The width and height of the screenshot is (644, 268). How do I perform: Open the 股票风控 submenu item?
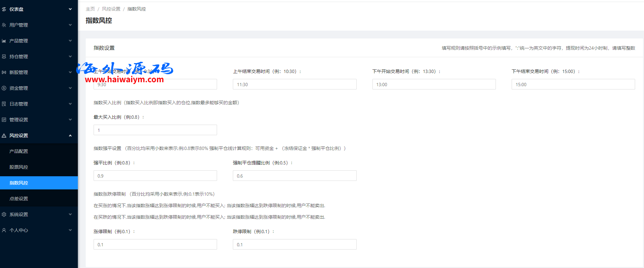[x=19, y=167]
